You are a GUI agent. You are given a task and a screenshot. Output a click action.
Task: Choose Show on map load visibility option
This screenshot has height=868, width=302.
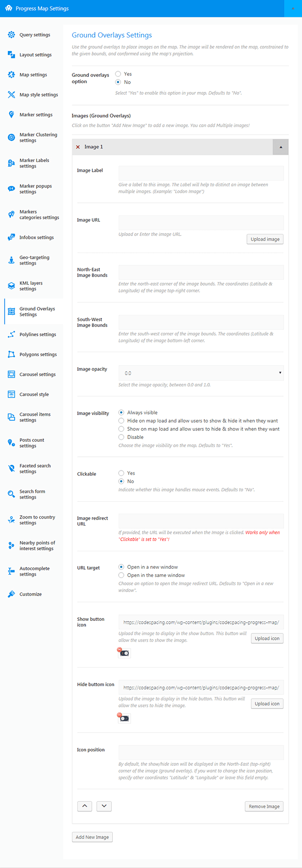(x=122, y=429)
